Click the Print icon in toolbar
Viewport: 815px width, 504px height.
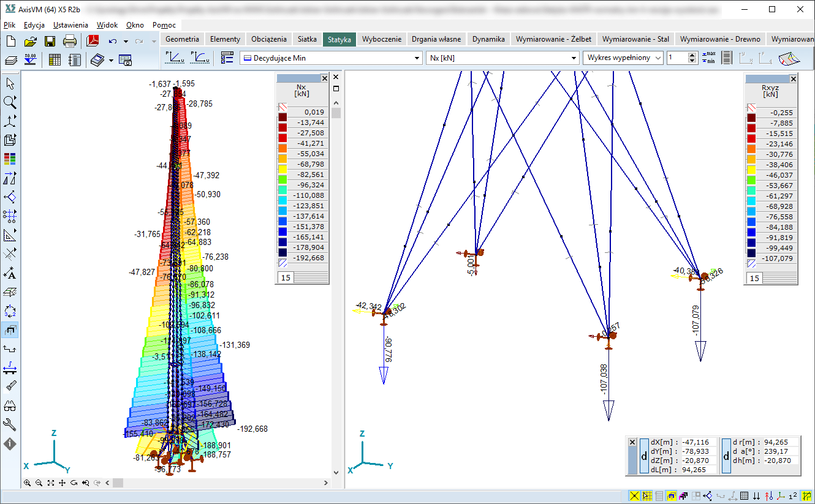(70, 42)
